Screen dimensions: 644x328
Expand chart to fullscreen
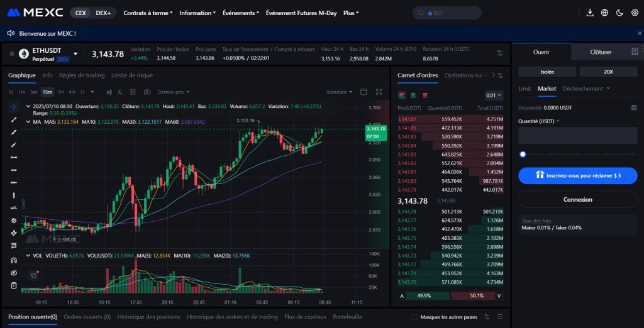(x=379, y=92)
